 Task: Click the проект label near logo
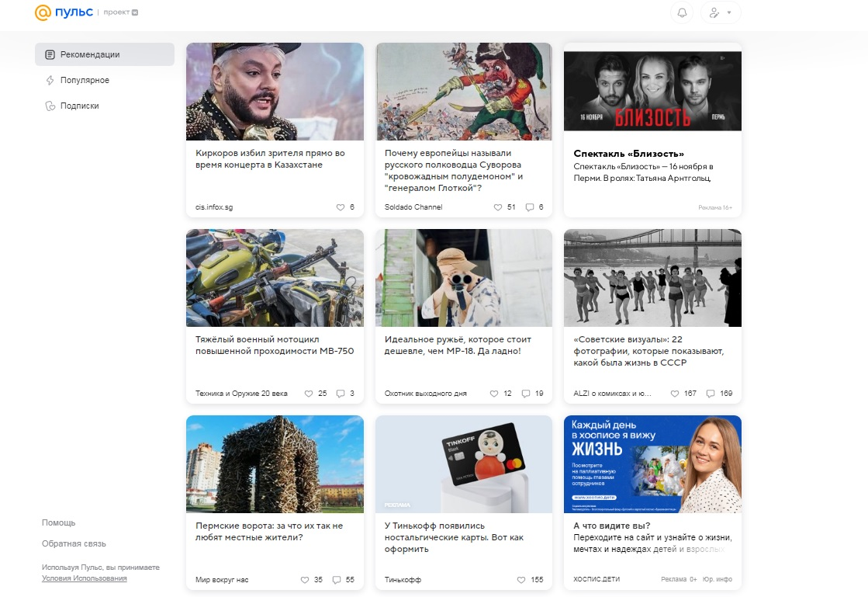click(x=116, y=12)
